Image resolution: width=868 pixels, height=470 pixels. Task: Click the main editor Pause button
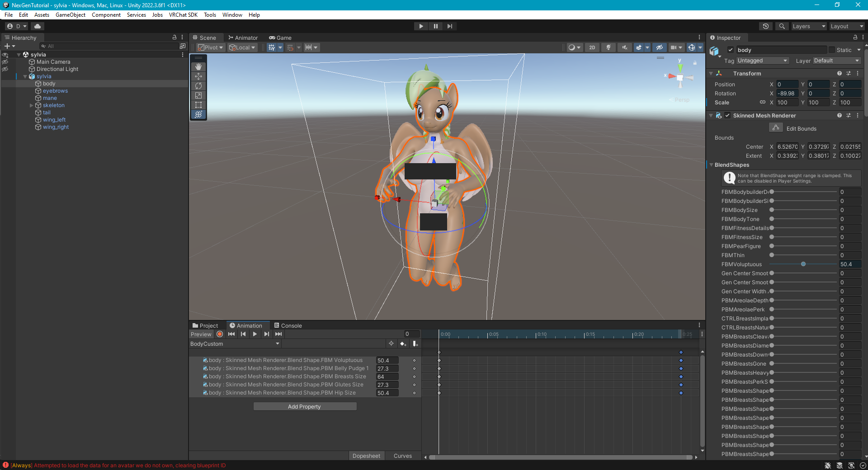click(x=435, y=26)
